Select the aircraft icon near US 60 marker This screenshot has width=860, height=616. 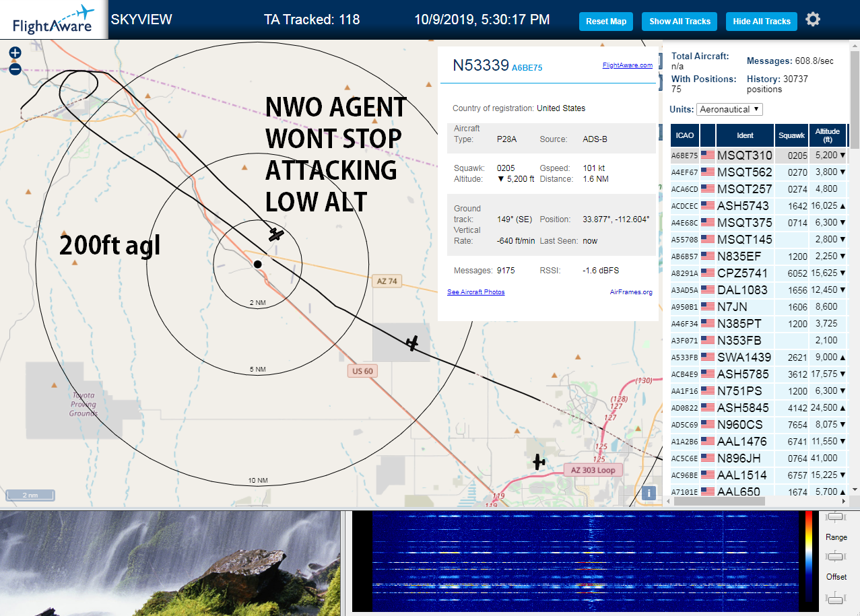click(x=412, y=343)
